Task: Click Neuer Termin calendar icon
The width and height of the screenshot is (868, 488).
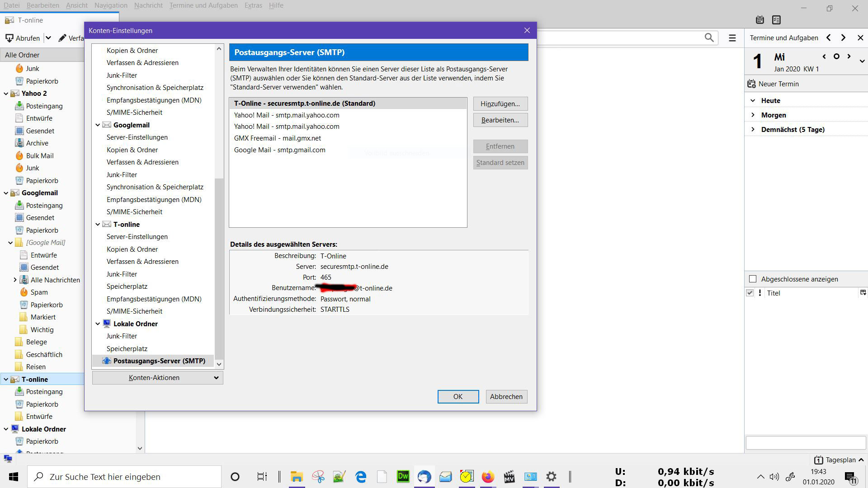Action: click(x=752, y=84)
